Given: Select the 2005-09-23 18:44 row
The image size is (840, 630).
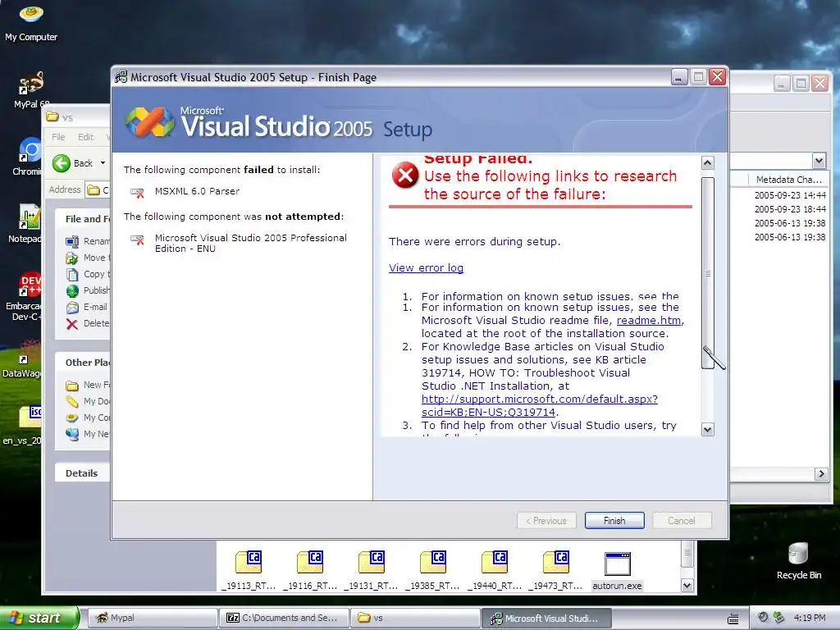Looking at the screenshot, I should point(790,209).
